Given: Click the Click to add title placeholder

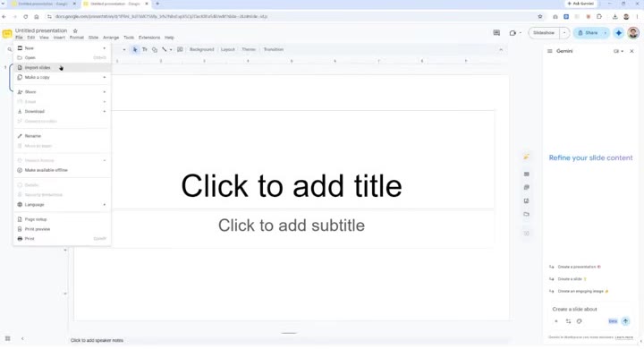Looking at the screenshot, I should 292,186.
